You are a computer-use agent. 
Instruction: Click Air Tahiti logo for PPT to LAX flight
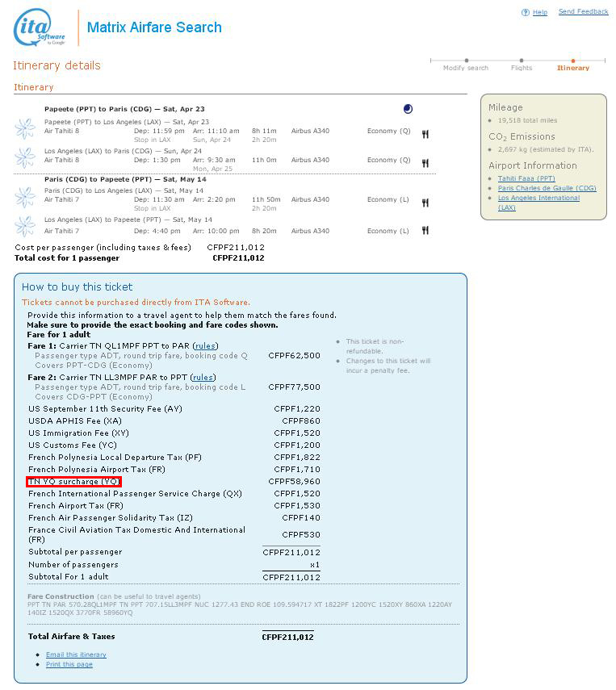click(25, 128)
